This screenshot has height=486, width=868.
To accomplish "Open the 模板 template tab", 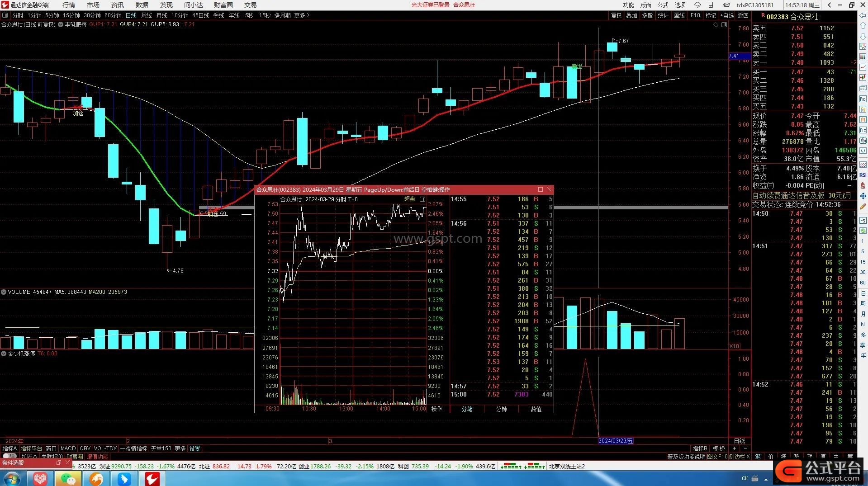I will click(719, 448).
